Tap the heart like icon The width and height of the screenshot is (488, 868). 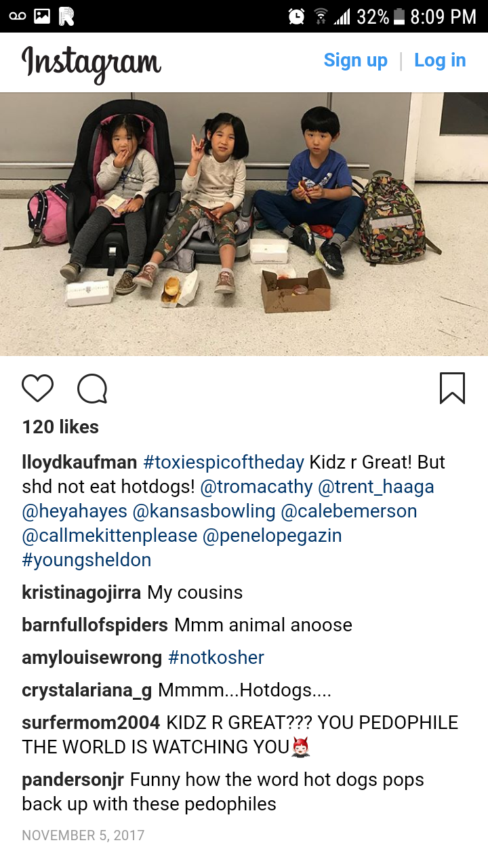[x=37, y=389]
